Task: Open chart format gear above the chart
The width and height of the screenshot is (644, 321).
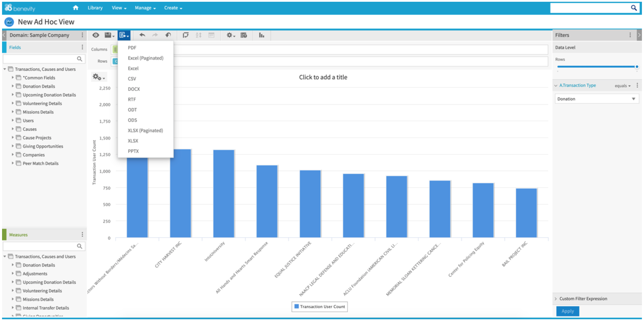Action: click(x=99, y=77)
